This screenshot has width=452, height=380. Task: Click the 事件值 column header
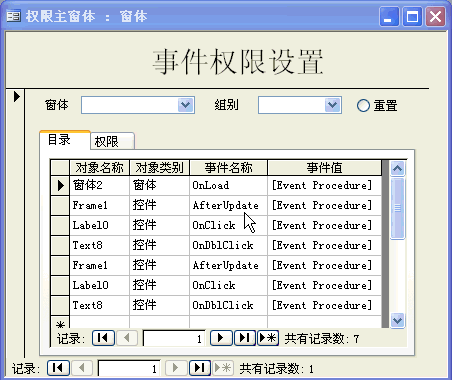[x=324, y=168]
